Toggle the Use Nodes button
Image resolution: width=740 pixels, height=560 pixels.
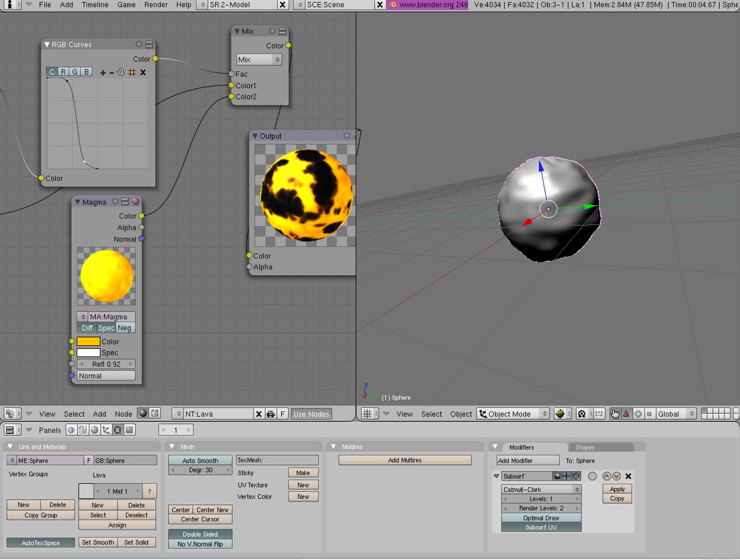(312, 414)
